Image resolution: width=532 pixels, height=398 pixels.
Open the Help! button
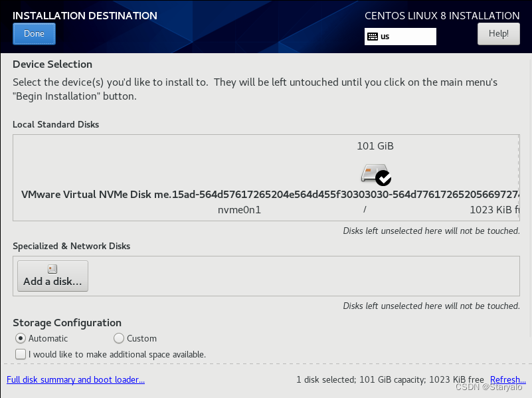tap(498, 34)
